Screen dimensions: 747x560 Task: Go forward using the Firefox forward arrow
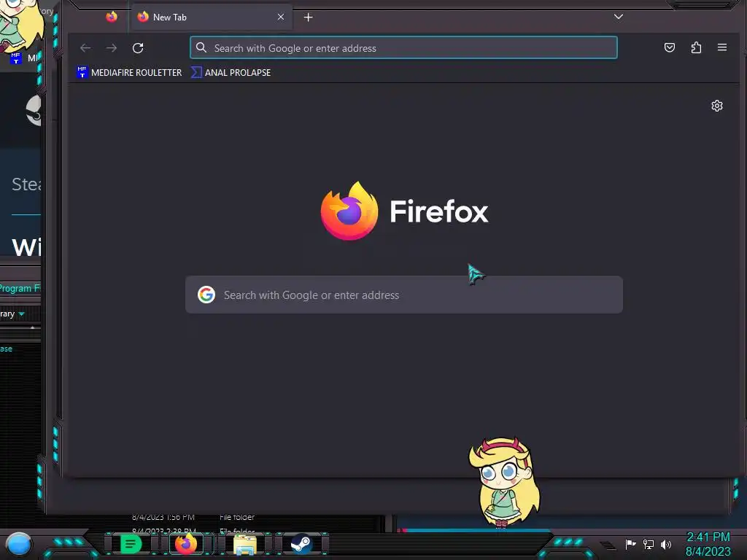click(x=112, y=48)
